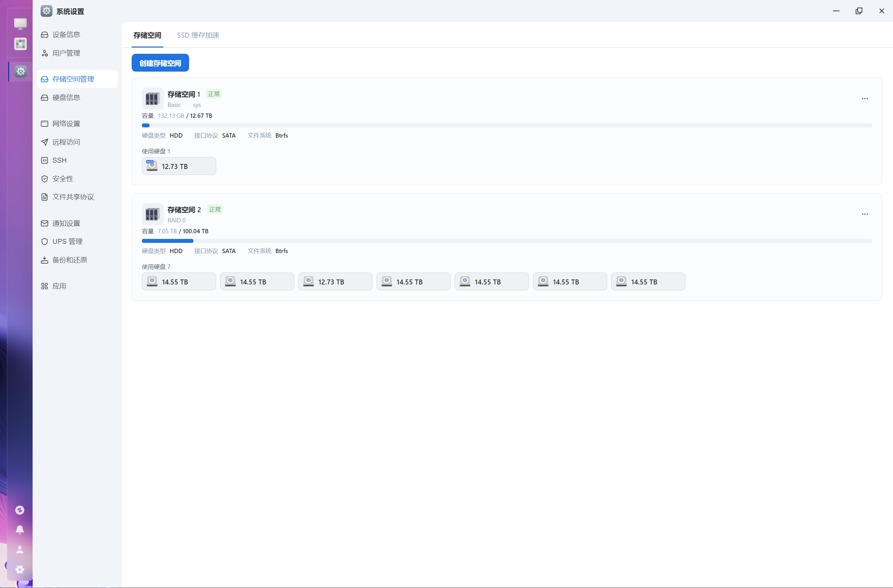Open the desktop monitor icon in dock
Screen dimensions: 893x588
(x=20, y=24)
